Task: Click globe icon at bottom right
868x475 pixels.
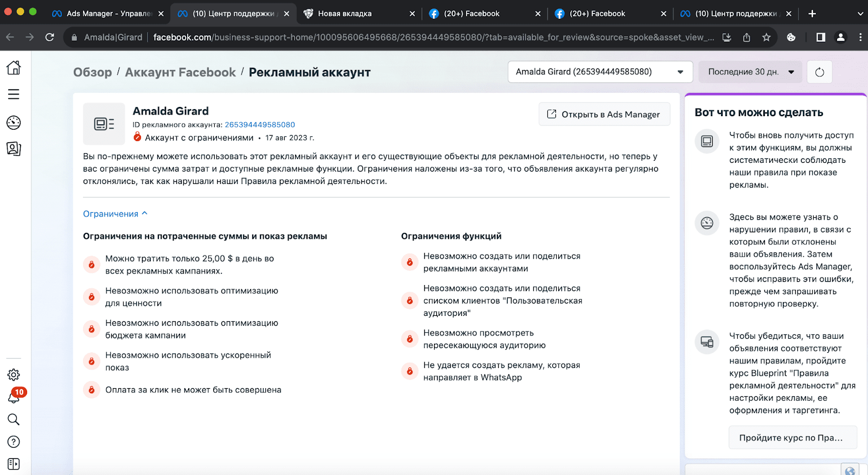Action: coord(850,471)
